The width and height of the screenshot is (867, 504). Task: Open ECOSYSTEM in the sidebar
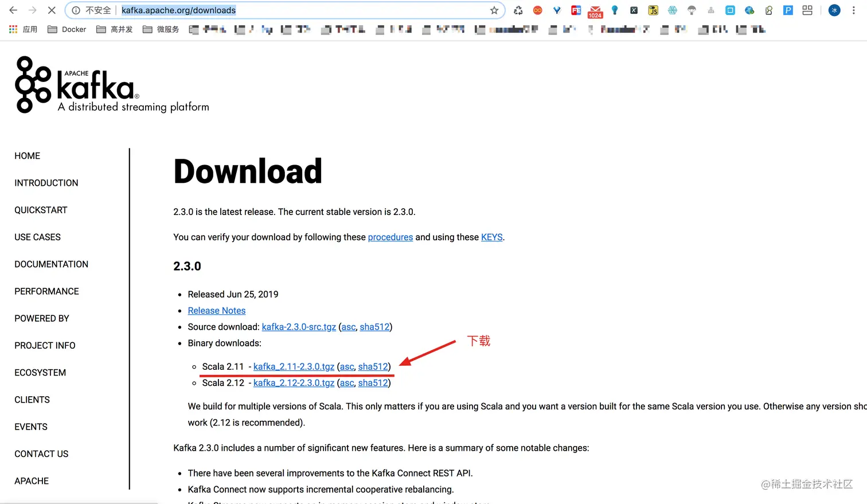click(x=40, y=373)
